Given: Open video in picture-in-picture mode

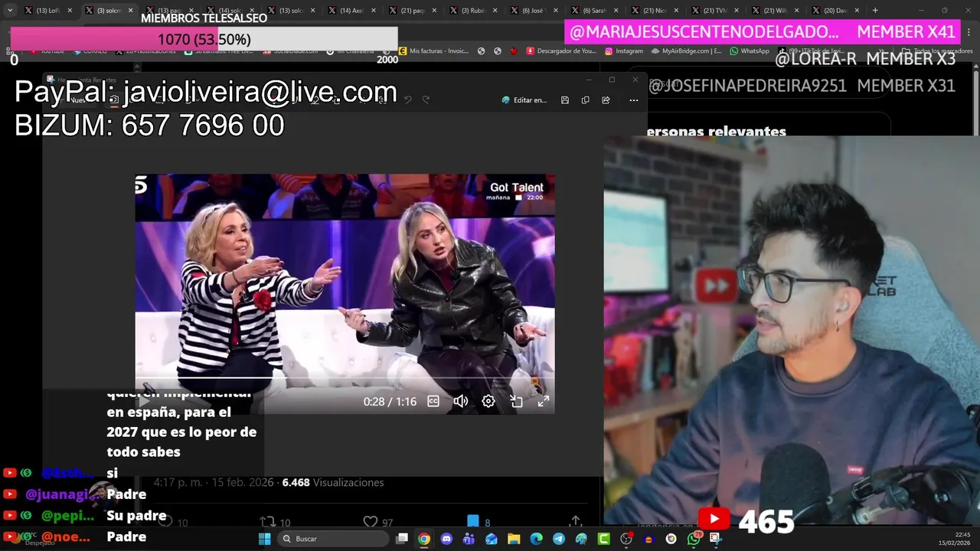Looking at the screenshot, I should 516,401.
